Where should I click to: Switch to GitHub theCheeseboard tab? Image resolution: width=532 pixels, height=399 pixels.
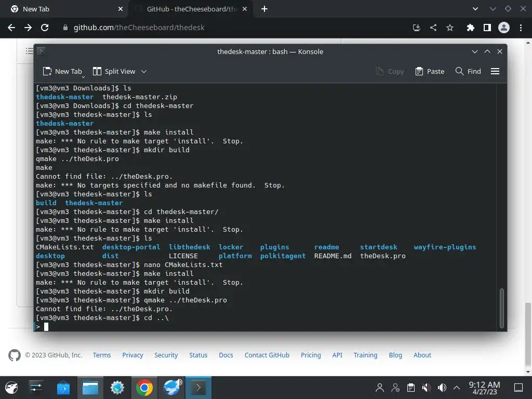pos(190,9)
